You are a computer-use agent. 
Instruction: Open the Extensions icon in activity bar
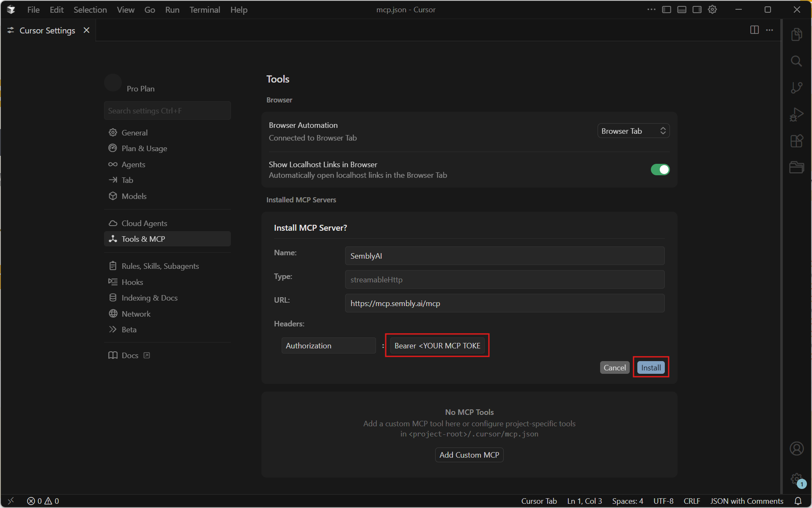[x=796, y=141]
